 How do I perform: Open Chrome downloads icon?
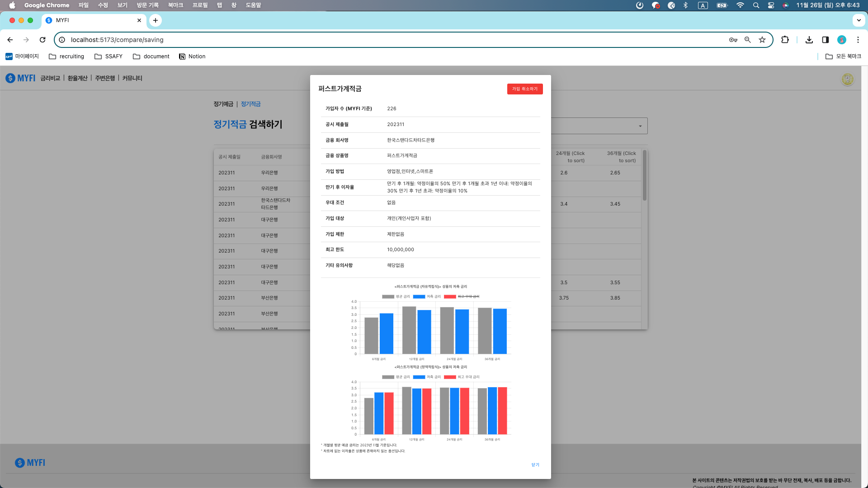pos(809,40)
